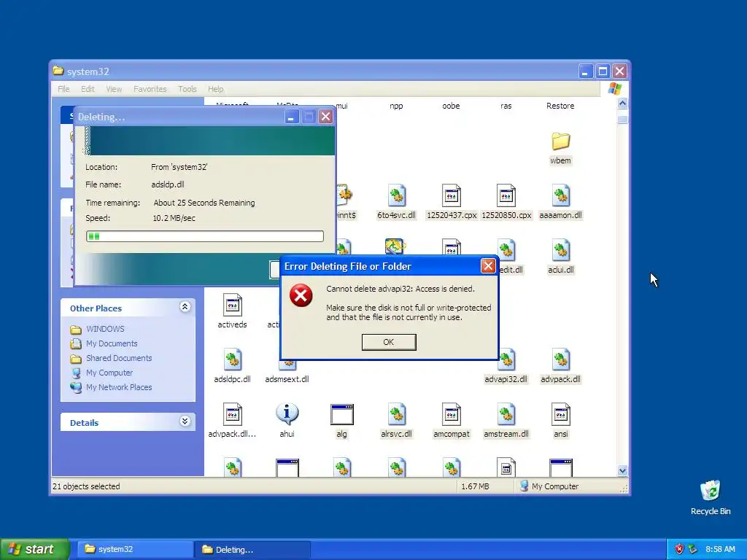Select the activeds file icon
Viewport: 747px width, 560px height.
click(233, 306)
